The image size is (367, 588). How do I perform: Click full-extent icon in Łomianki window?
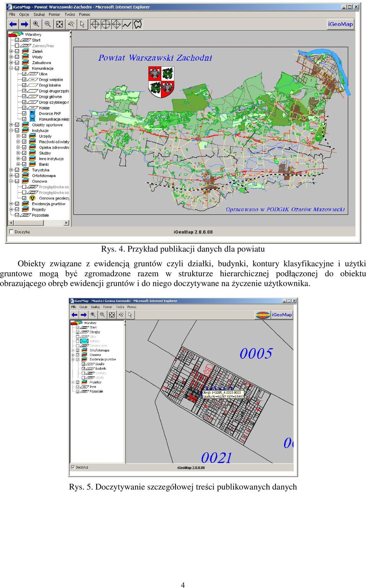(x=112, y=315)
